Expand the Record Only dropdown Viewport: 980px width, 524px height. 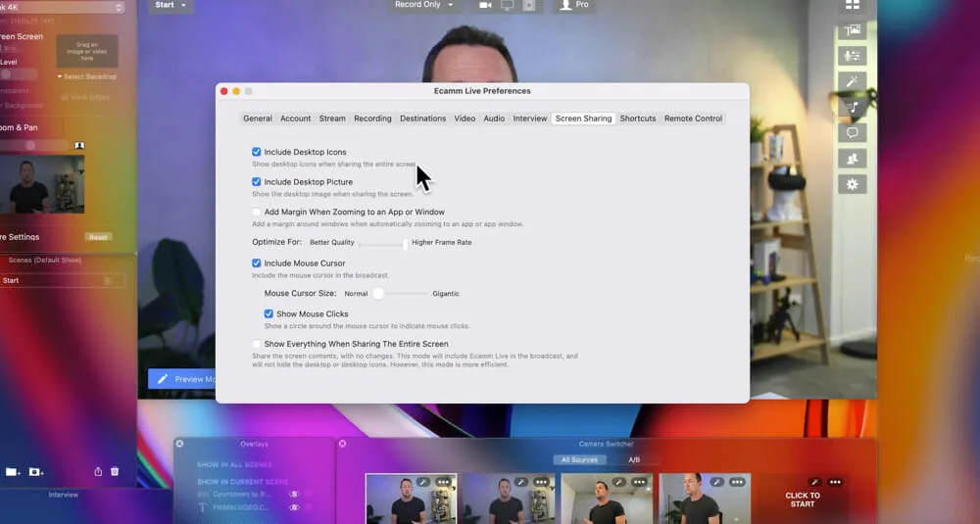[424, 5]
